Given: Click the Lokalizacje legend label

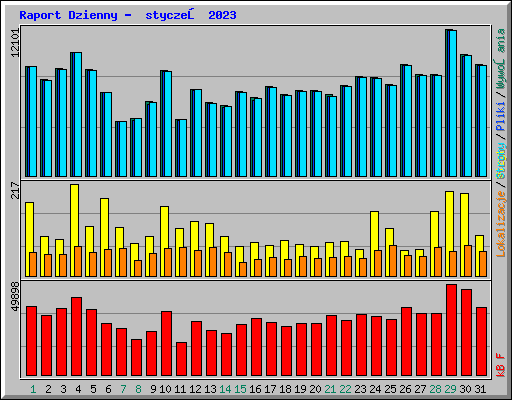Looking at the screenshot, I should tap(501, 224).
